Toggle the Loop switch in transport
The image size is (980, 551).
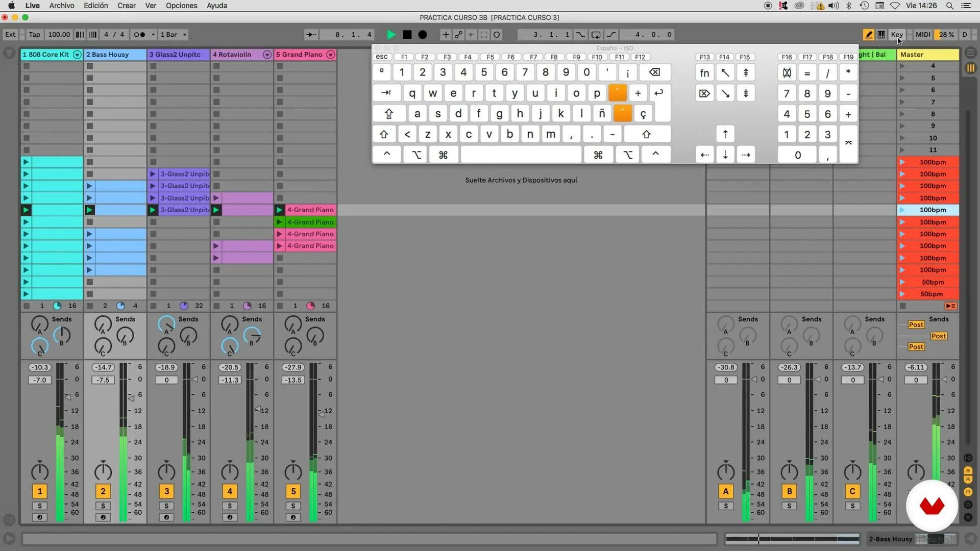[596, 35]
